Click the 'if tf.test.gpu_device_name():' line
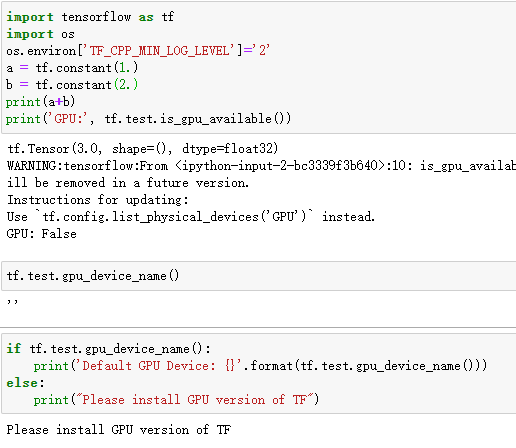Image resolution: width=516 pixels, height=448 pixels. click(109, 349)
